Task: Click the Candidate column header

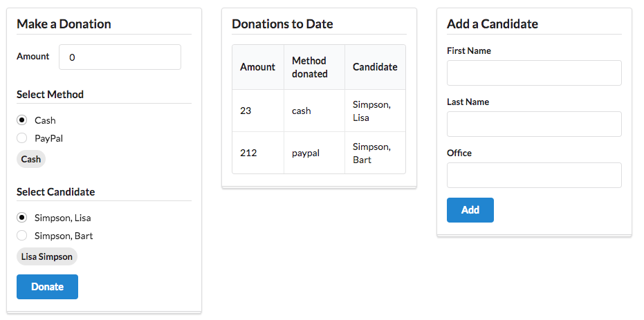Action: pos(375,67)
